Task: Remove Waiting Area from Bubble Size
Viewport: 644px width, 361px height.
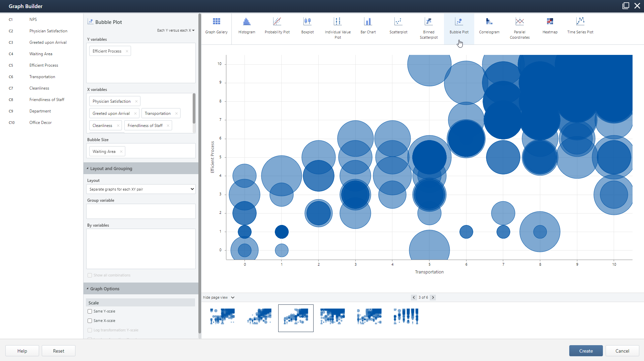Action: pyautogui.click(x=121, y=152)
